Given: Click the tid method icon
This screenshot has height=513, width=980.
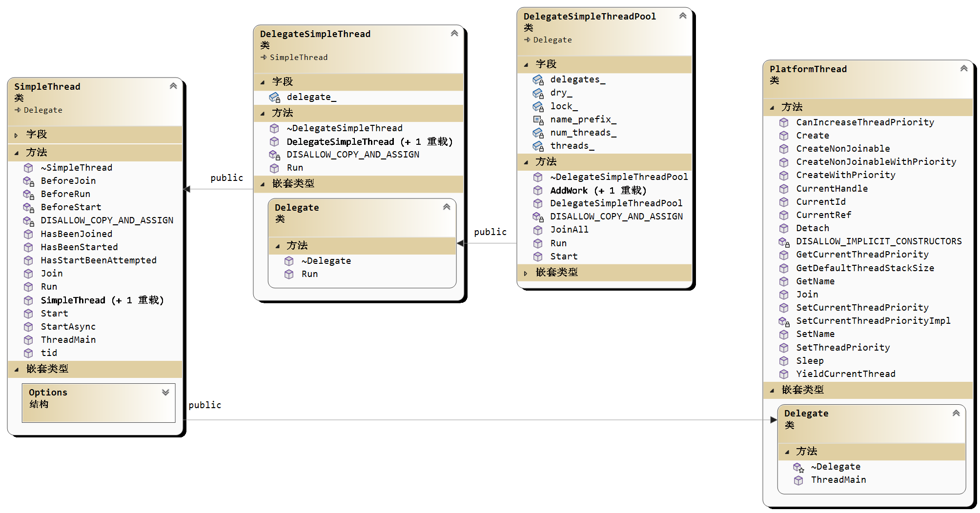Looking at the screenshot, I should [29, 353].
